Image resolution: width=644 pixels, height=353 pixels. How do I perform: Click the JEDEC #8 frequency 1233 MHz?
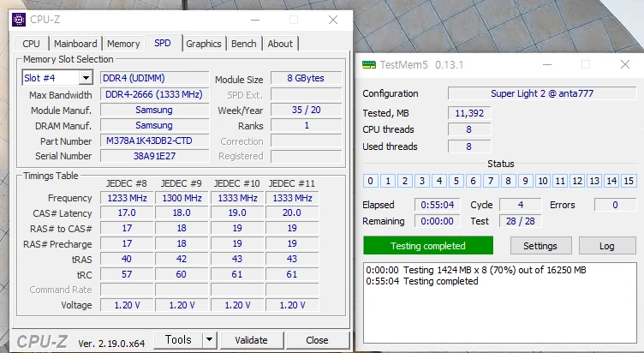(127, 198)
